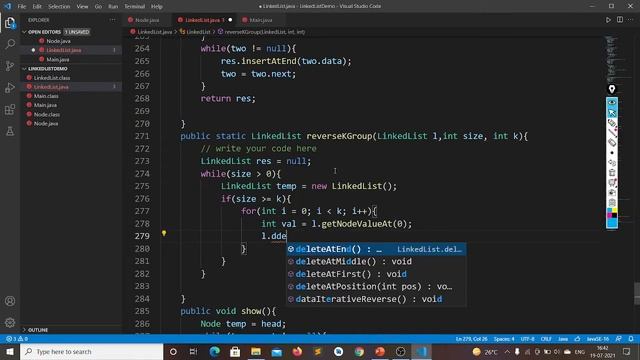The height and width of the screenshot is (360, 640).
Task: Open Main.java in Open Editors list
Action: [x=58, y=59]
